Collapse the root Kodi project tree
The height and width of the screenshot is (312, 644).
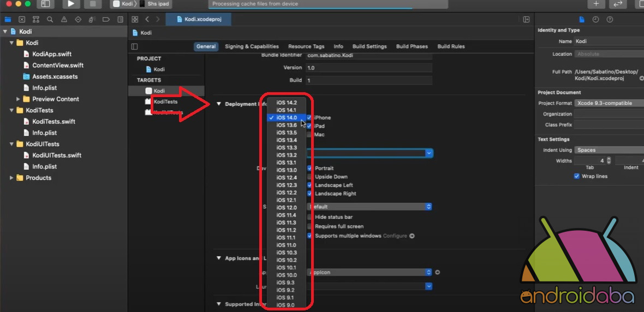pyautogui.click(x=5, y=32)
